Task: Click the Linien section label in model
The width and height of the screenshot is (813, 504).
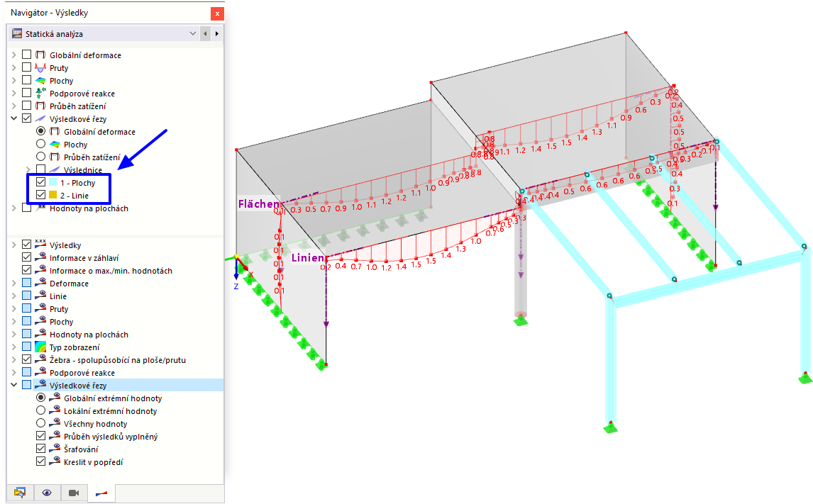Action: [307, 257]
